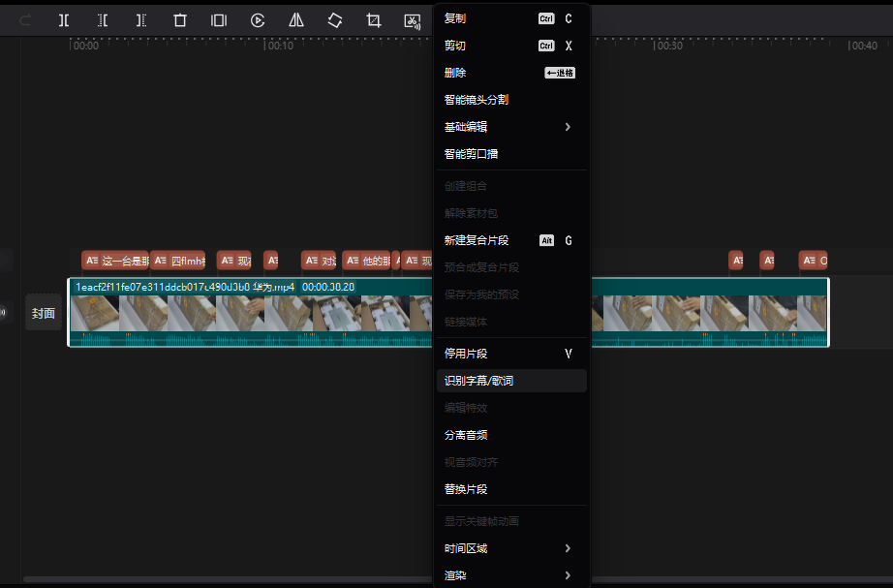Screen dimensions: 893x588
Task: Choose 识别字幕/歌词 in the context menu
Action: point(511,381)
